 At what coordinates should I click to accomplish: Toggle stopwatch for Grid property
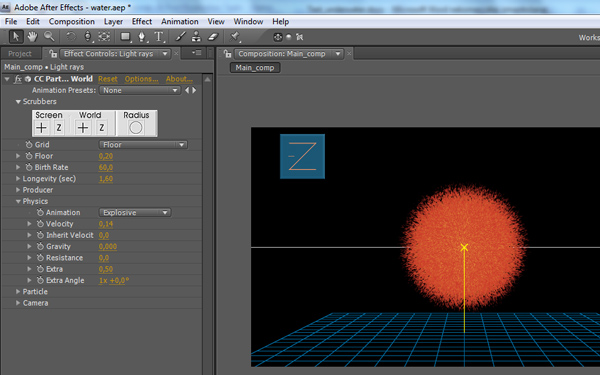29,145
